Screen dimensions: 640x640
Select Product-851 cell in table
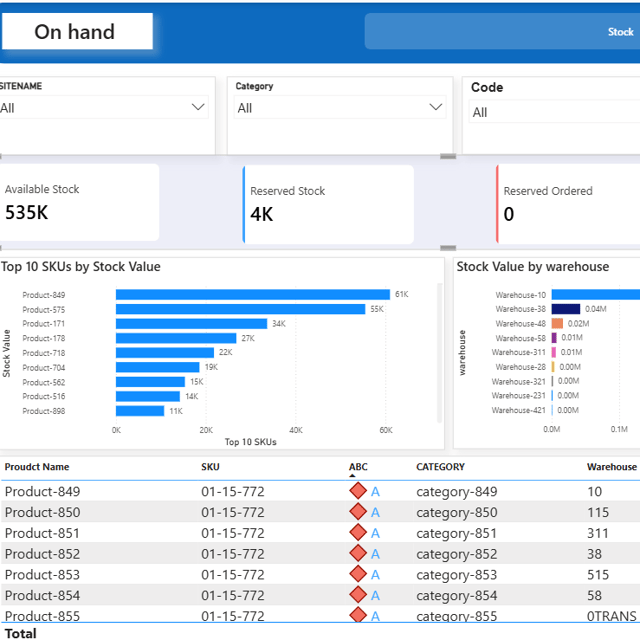point(42,533)
